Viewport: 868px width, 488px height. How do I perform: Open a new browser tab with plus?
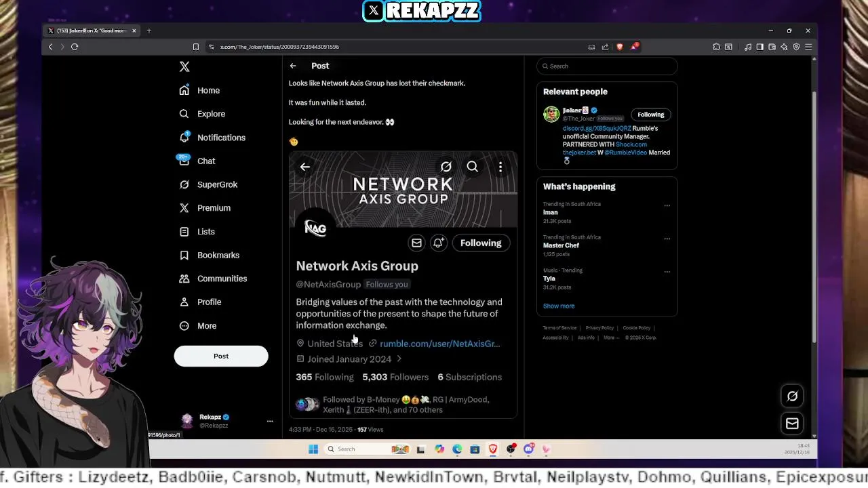[x=149, y=30]
